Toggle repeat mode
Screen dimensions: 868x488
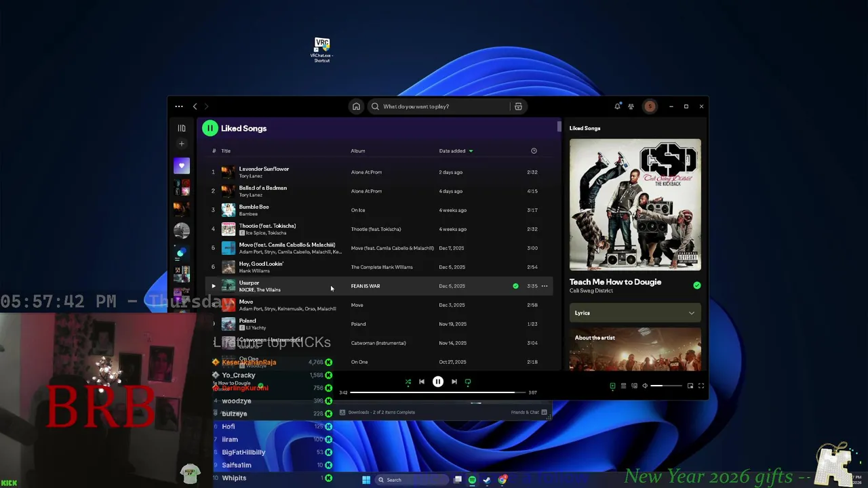coord(468,382)
